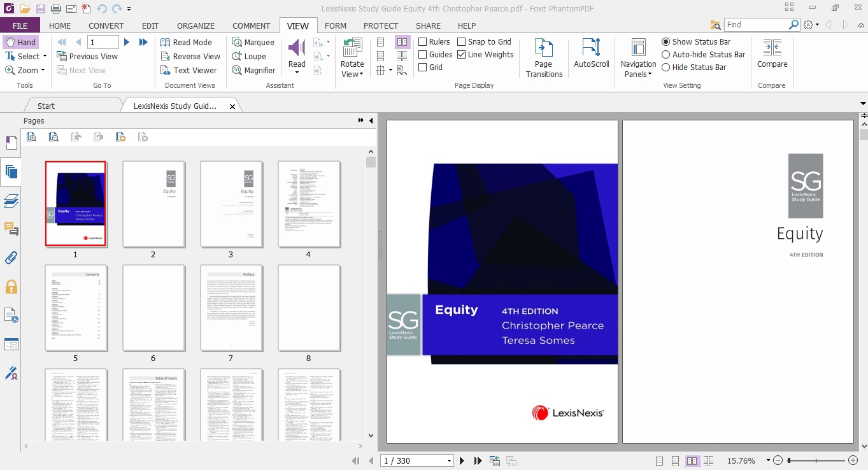
Task: Select facing page layout in ribbon
Action: coord(402,42)
